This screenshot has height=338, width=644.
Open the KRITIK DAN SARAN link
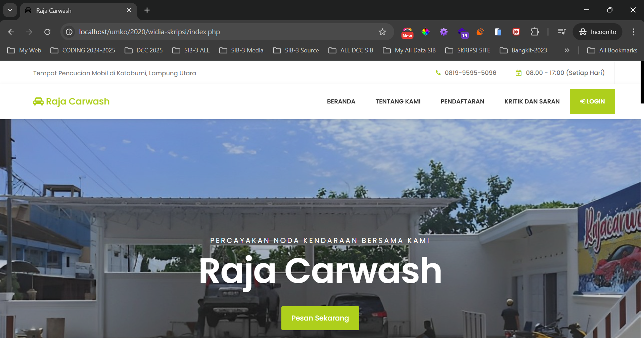[x=532, y=101]
